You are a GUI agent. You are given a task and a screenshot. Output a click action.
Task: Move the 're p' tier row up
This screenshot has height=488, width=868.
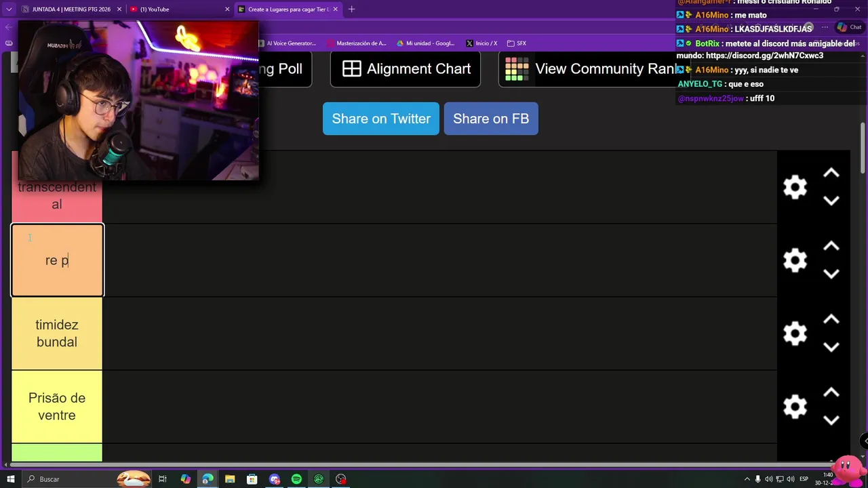[x=831, y=247]
